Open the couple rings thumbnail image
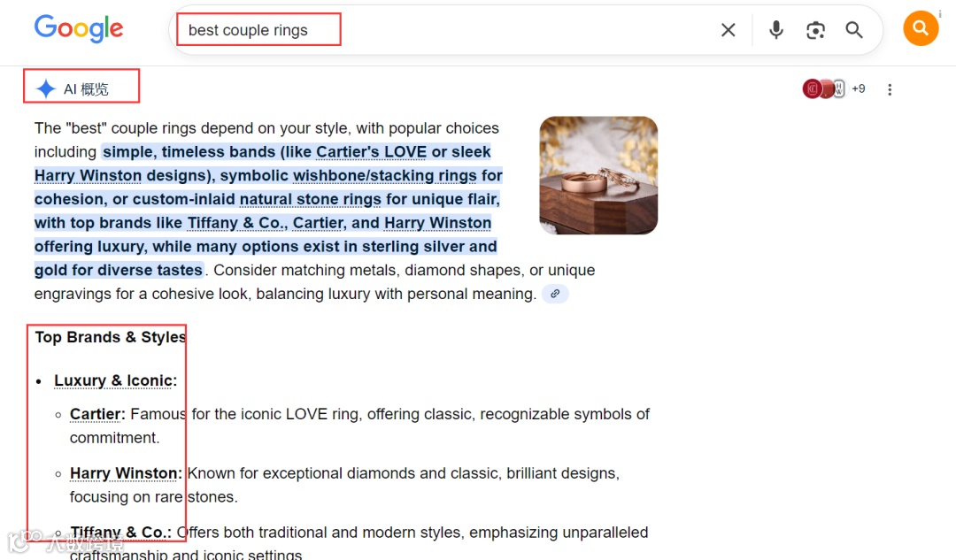Viewport: 956px width, 560px height. pyautogui.click(x=598, y=175)
